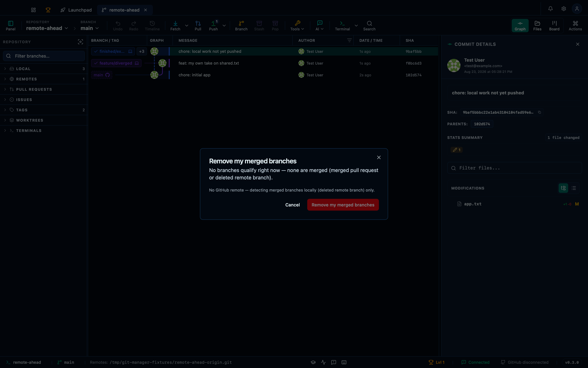
Task: Open the Actions command palette
Action: 575,26
